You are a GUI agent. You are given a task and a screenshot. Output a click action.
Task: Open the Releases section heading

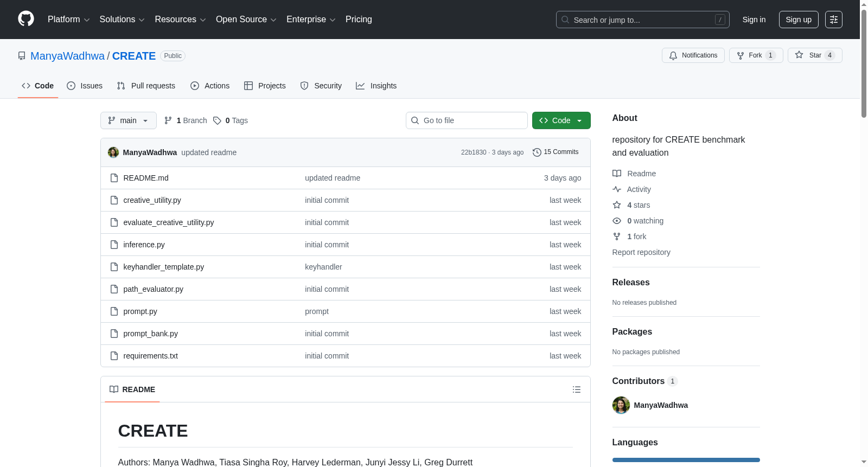[x=631, y=283]
